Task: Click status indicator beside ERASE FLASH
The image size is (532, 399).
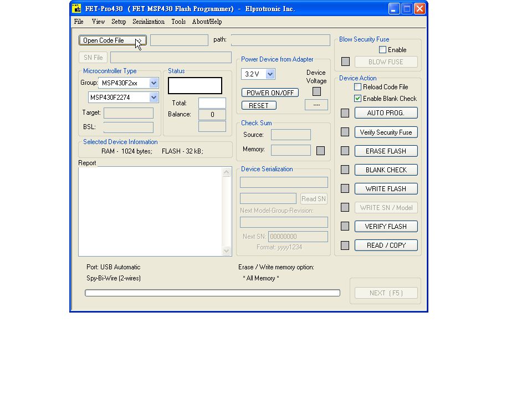Action: (345, 151)
